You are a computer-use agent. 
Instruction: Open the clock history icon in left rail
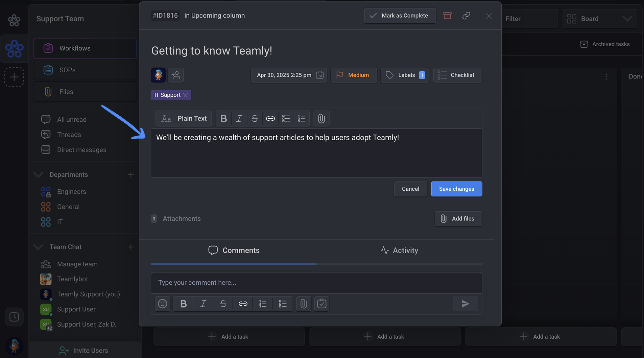click(x=14, y=317)
